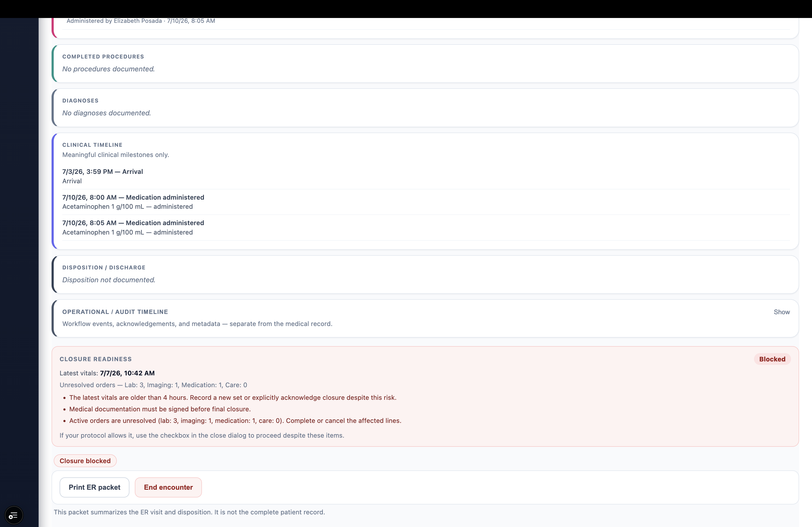This screenshot has width=812, height=527.
Task: Click the Latest vitals 7/7/26, 10:42 AM value
Action: coord(127,373)
